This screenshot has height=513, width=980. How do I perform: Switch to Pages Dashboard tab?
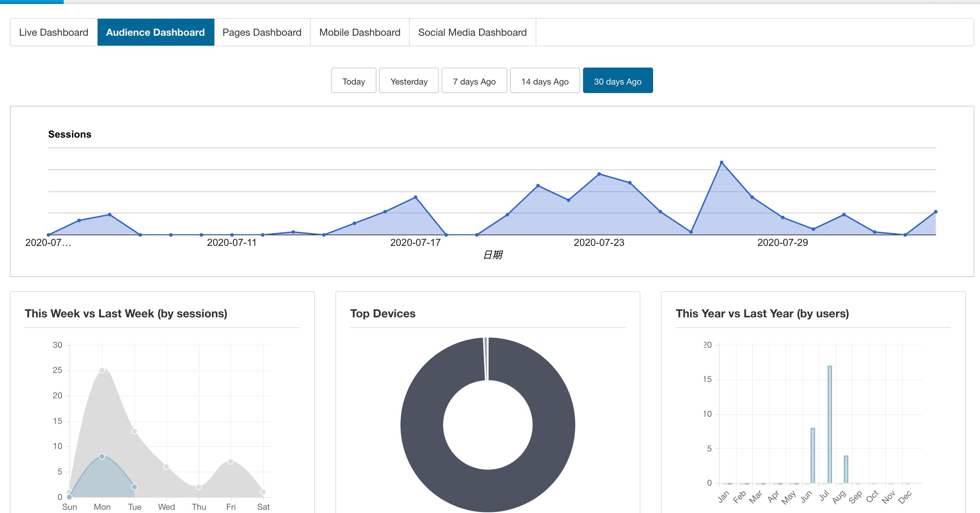click(x=262, y=32)
